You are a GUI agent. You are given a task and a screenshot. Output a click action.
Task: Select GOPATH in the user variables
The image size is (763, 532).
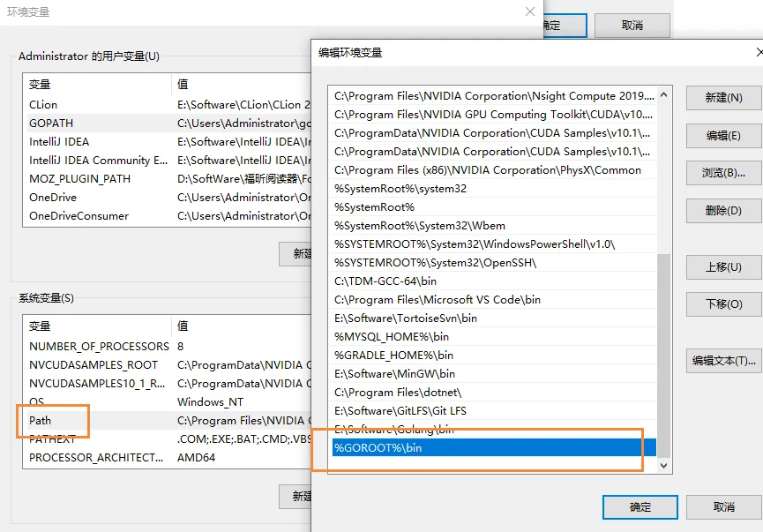click(51, 124)
